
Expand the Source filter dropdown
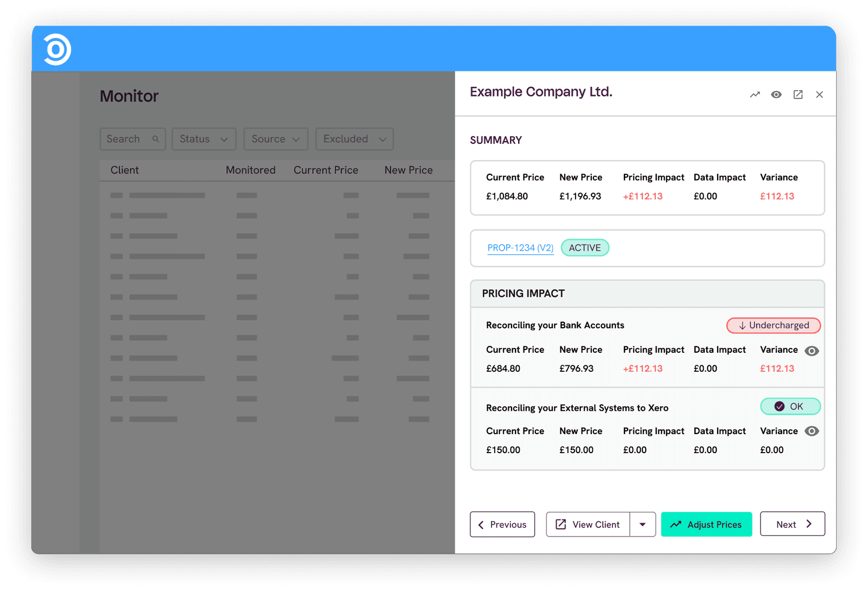click(276, 139)
